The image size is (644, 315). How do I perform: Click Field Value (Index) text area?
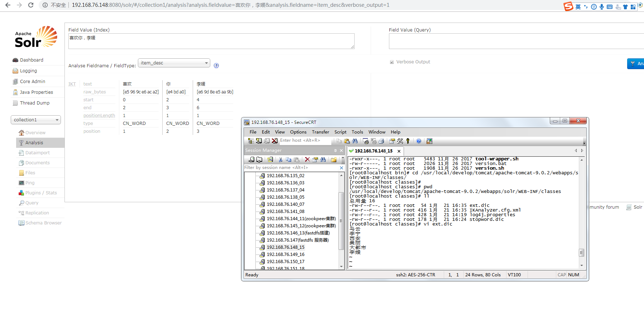point(211,41)
